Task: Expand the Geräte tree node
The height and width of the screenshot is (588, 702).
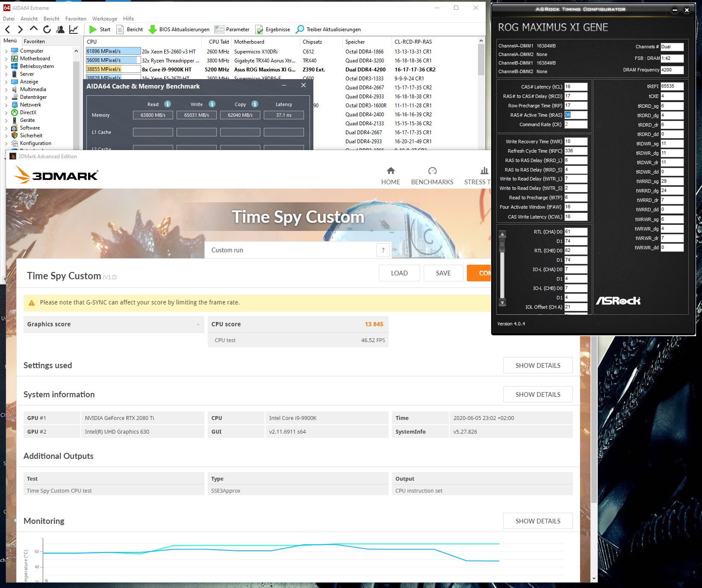Action: [6, 120]
